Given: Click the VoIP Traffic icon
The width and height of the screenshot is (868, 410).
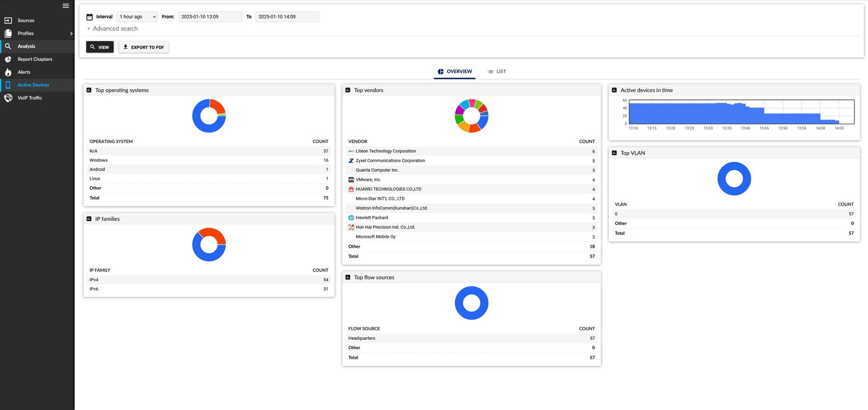Looking at the screenshot, I should click(8, 98).
